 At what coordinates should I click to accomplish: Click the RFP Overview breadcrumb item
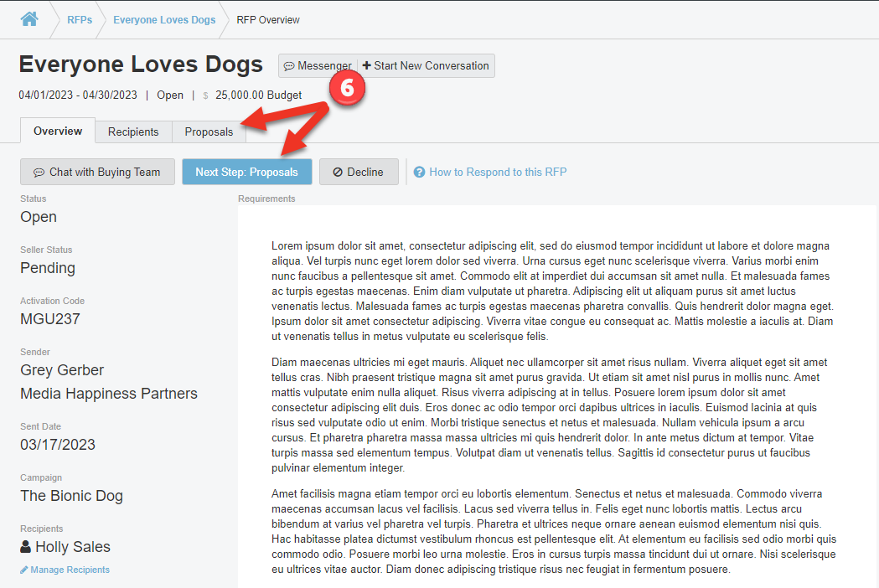(x=268, y=19)
